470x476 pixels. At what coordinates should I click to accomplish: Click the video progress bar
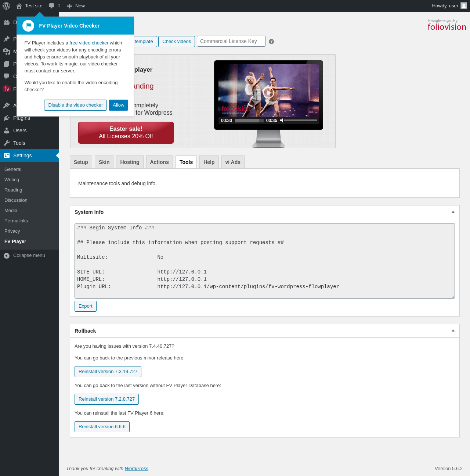pos(249,121)
